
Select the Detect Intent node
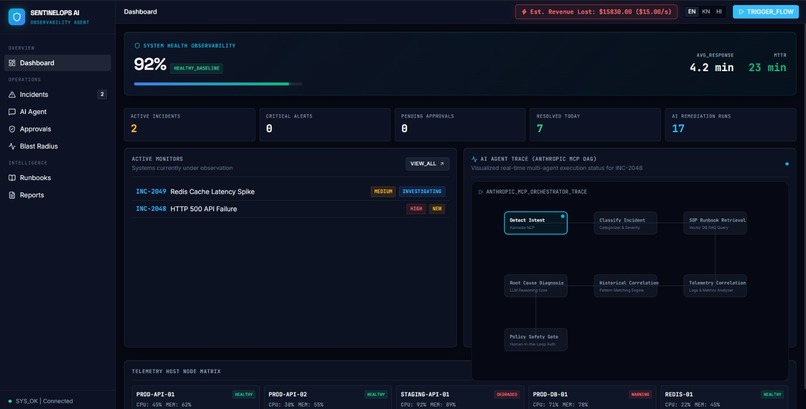(536, 223)
